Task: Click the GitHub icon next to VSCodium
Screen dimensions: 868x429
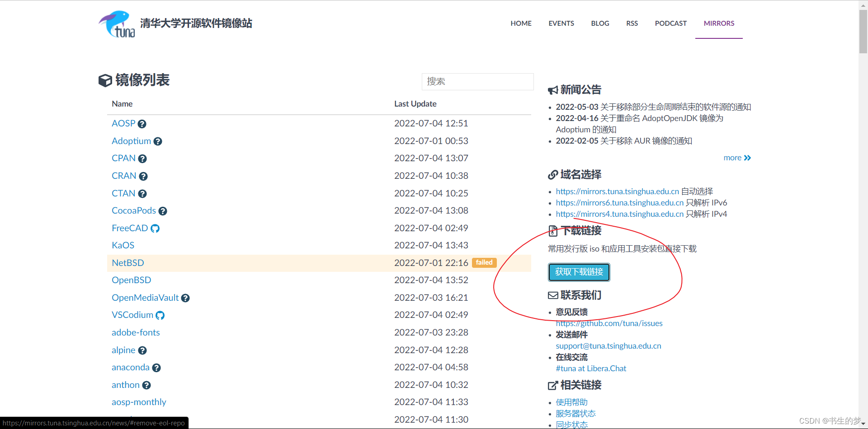Action: (x=160, y=315)
